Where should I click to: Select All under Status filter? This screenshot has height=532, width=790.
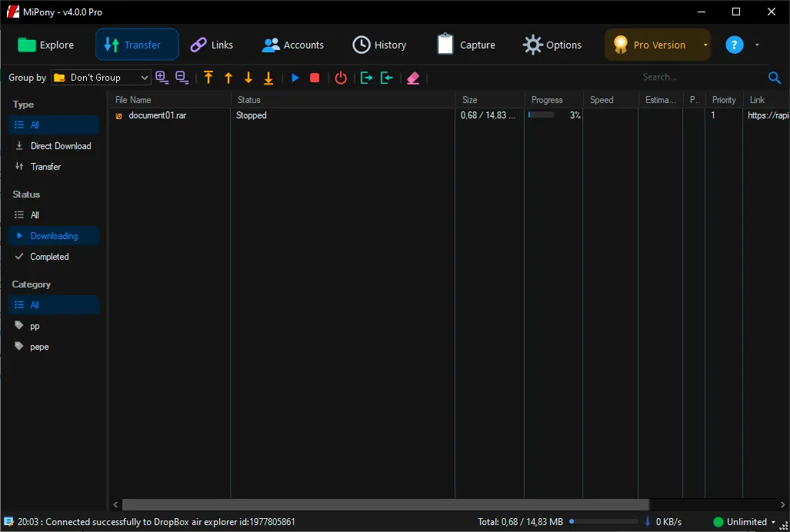tap(53, 215)
